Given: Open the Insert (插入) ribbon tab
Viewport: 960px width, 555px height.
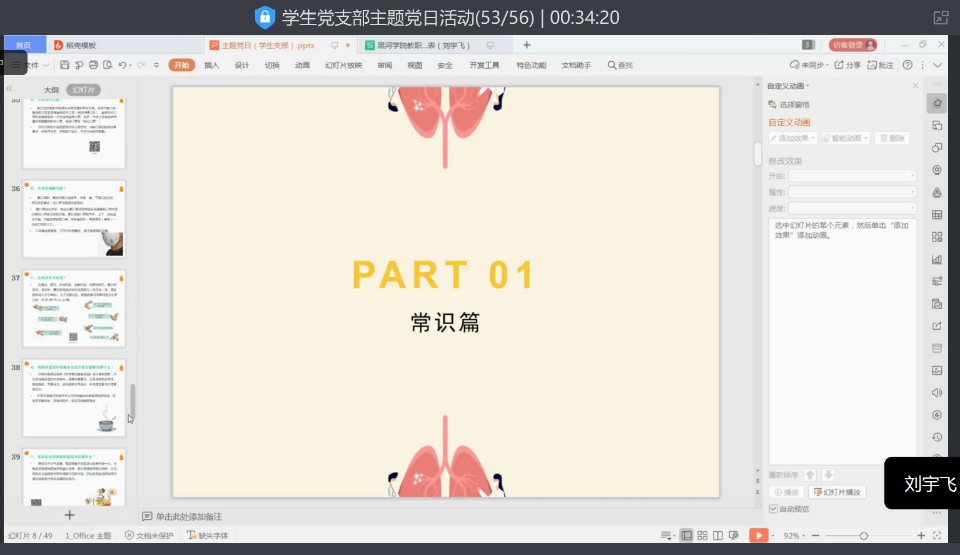Looking at the screenshot, I should coord(211,65).
